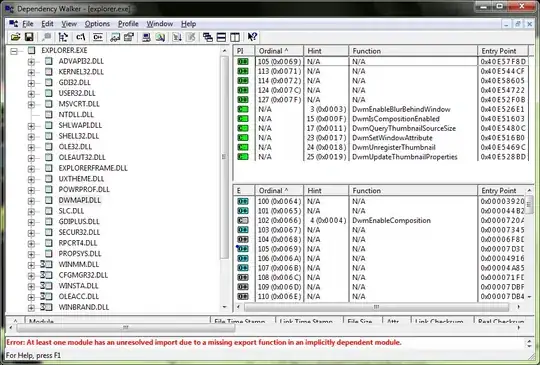Click the Cascade windows icon

tap(208, 37)
